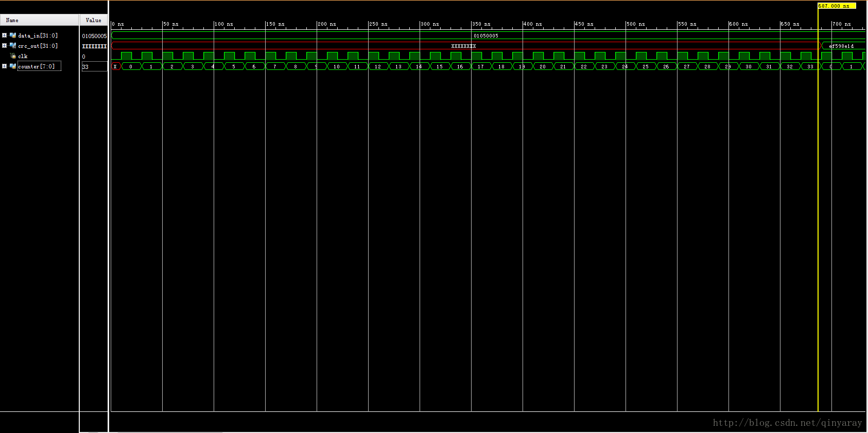Click counter waveform segment labeled 32

point(790,66)
